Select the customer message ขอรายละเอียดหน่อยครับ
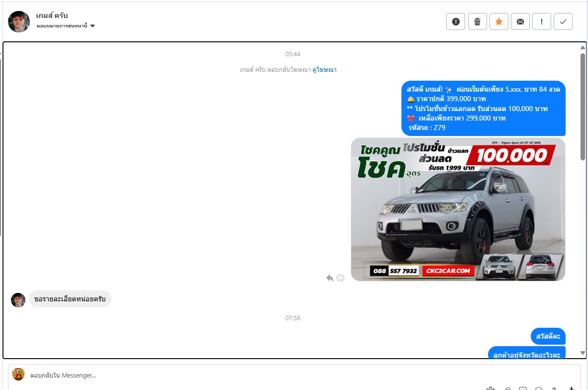This screenshot has height=390, width=588. pyautogui.click(x=70, y=299)
